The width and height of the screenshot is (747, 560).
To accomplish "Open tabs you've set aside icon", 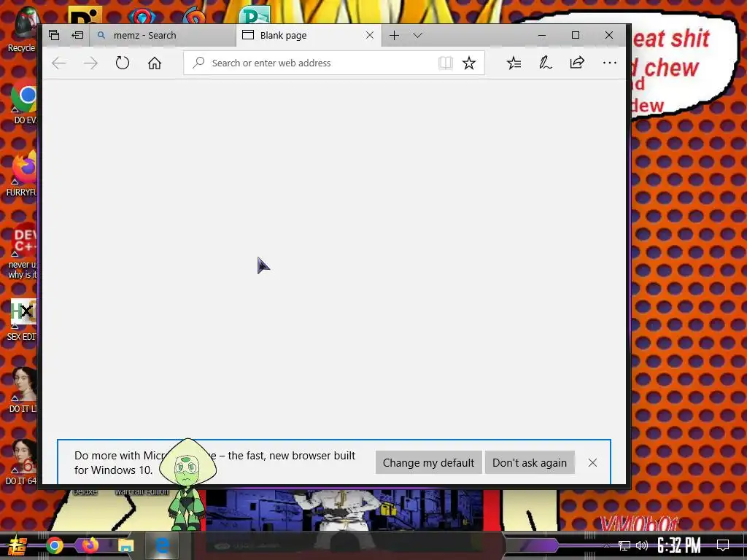I will pyautogui.click(x=54, y=35).
